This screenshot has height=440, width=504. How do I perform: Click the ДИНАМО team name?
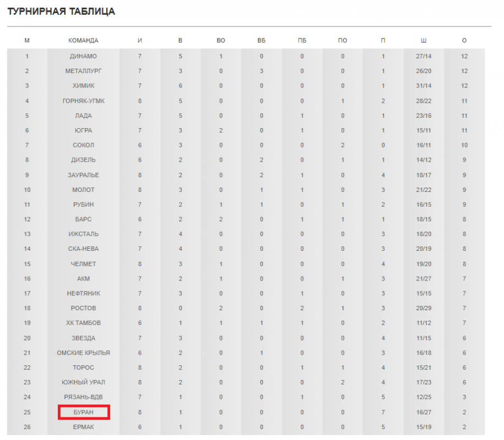pyautogui.click(x=83, y=56)
